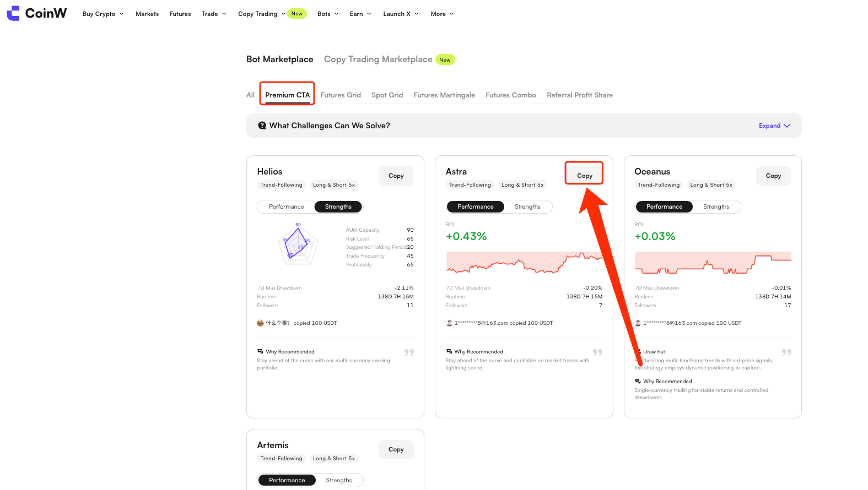The height and width of the screenshot is (490, 868).
Task: Expand the What Challenges Can We Solve section
Action: (x=774, y=126)
